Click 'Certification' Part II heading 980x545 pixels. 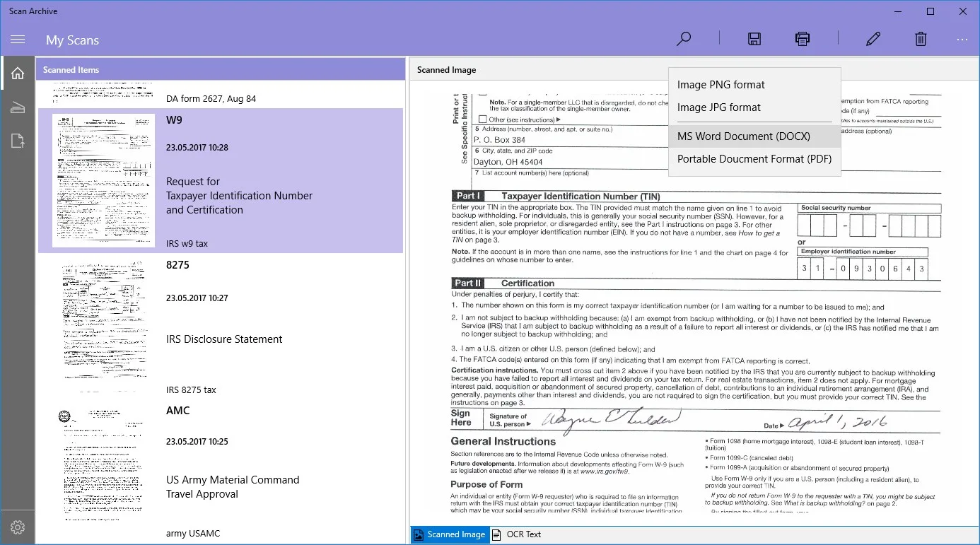(x=527, y=283)
